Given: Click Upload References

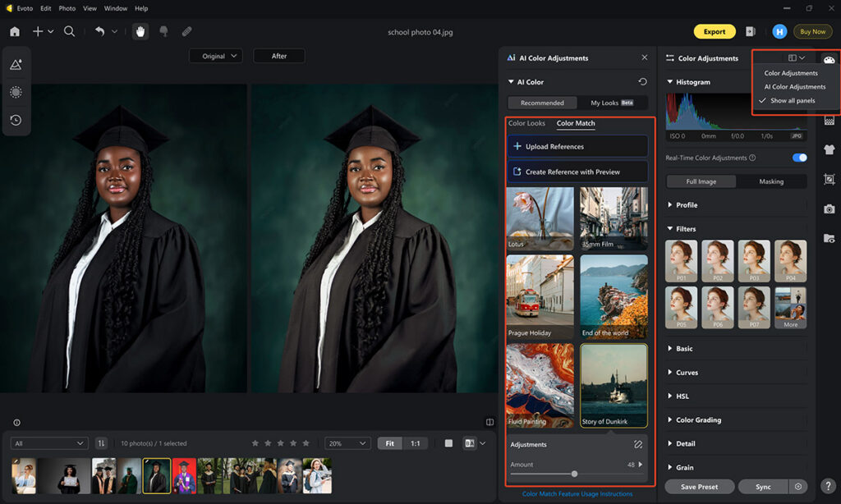Looking at the screenshot, I should tap(577, 146).
